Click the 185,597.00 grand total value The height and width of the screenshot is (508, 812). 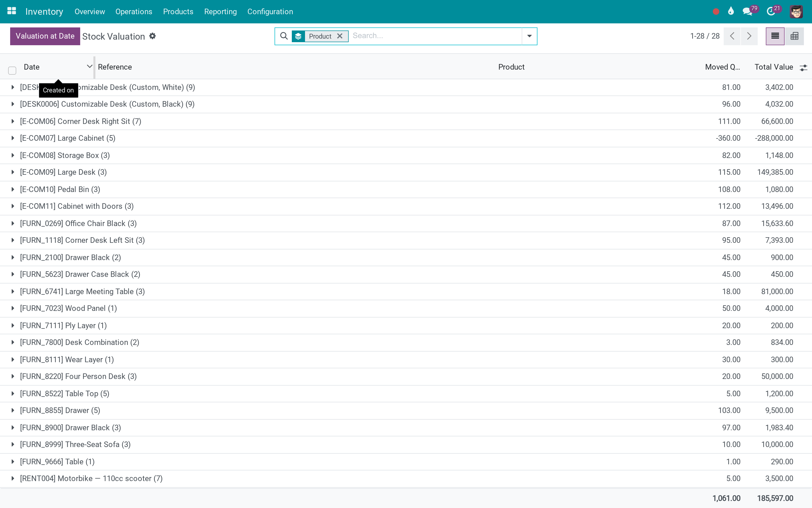[775, 498]
